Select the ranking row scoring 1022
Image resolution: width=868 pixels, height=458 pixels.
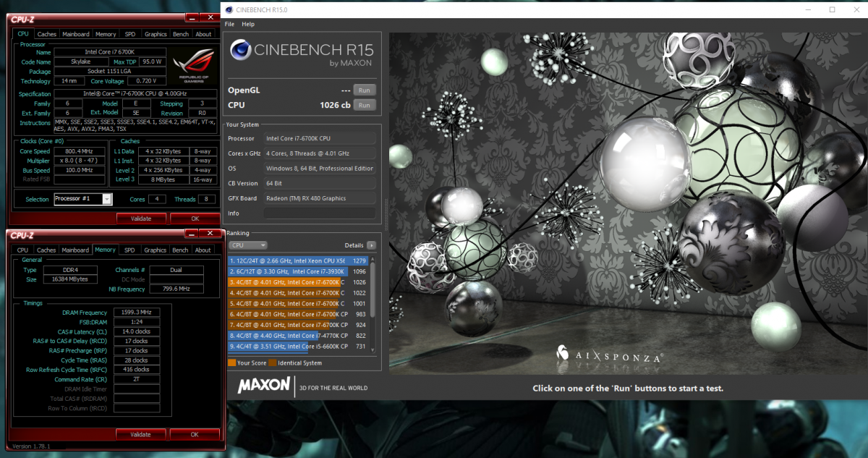click(x=297, y=292)
